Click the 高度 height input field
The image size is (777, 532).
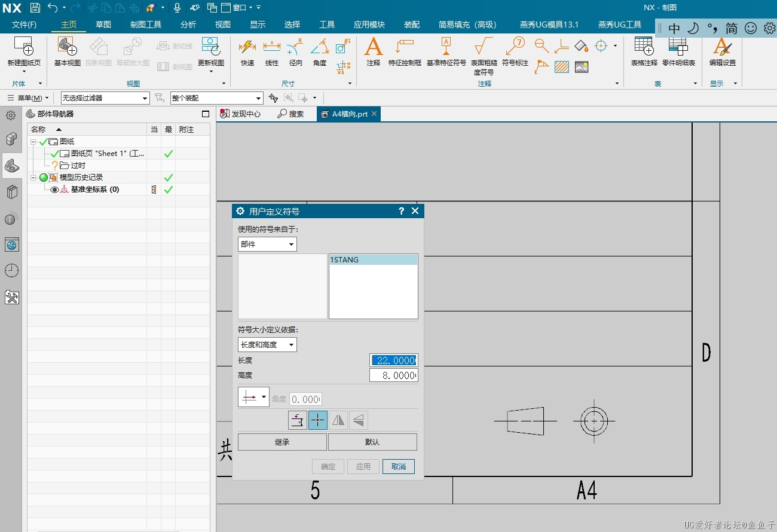click(394, 375)
